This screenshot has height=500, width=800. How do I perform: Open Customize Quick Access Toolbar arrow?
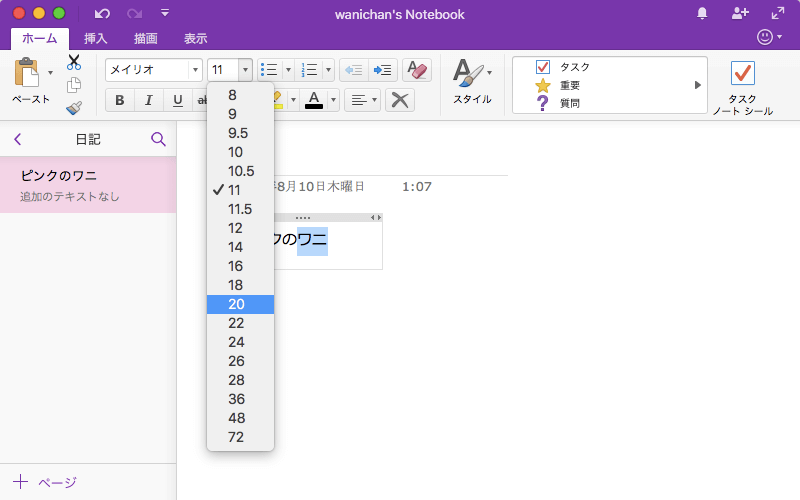point(165,13)
